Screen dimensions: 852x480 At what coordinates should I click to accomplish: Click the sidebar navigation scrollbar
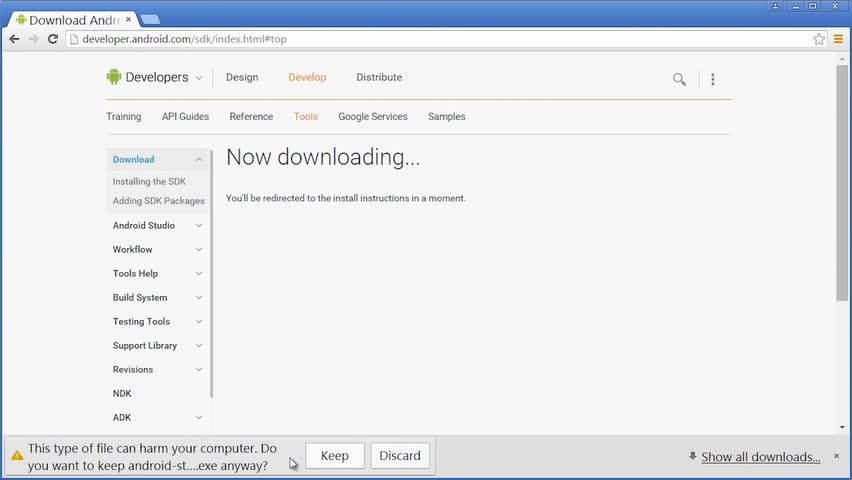(211, 273)
